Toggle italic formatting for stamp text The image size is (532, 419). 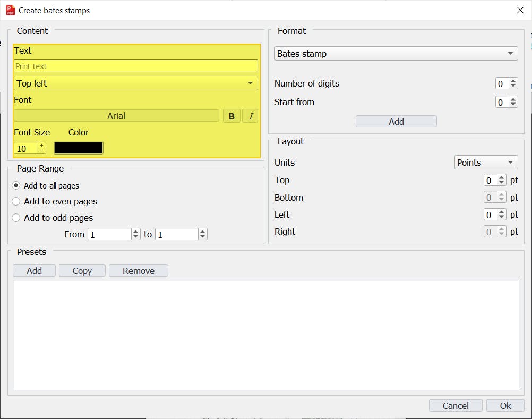click(x=250, y=115)
